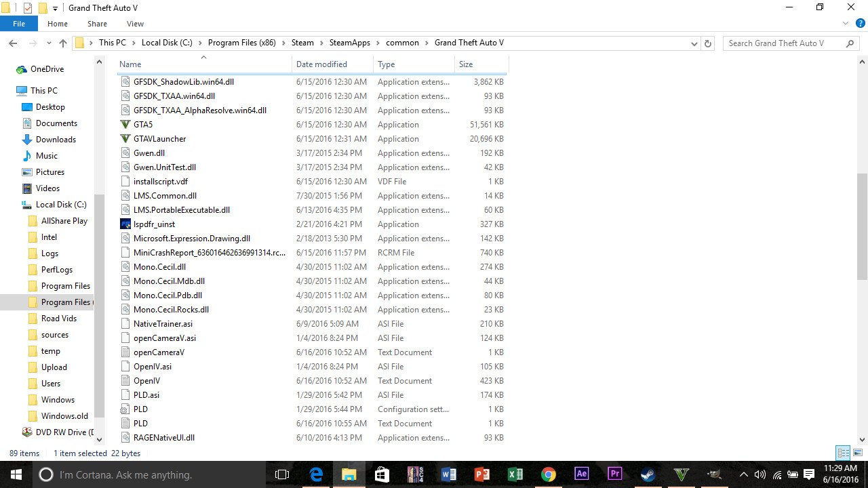
Task: Open Adobe Premiere Pro from the taskbar
Action: tap(614, 474)
